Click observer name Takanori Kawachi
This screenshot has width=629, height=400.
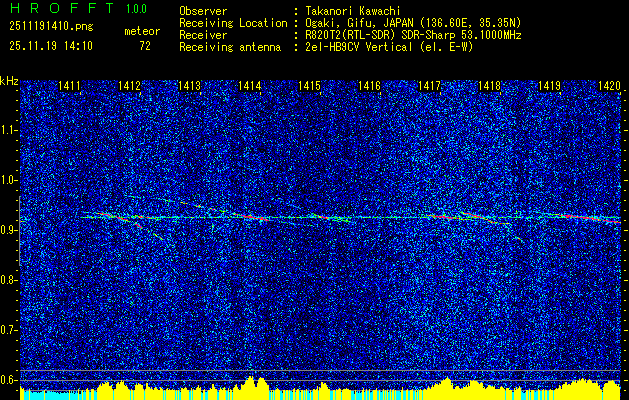click(x=353, y=11)
